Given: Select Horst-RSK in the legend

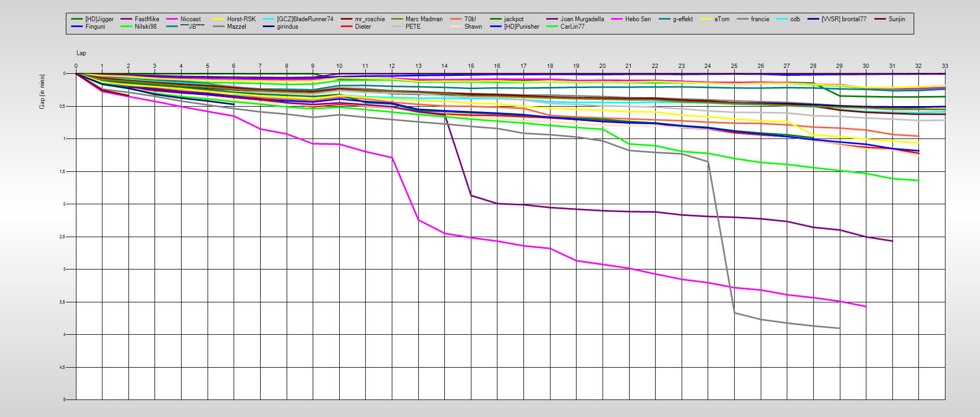Looking at the screenshot, I should coord(241,19).
